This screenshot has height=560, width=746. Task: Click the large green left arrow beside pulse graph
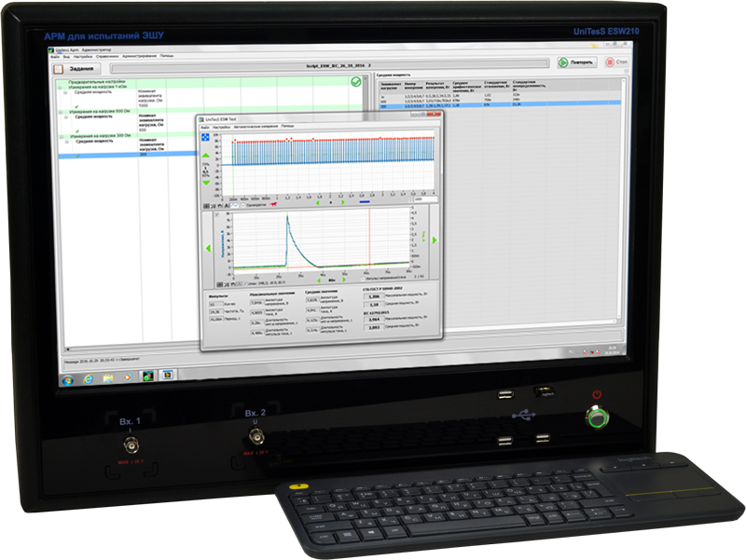click(208, 249)
